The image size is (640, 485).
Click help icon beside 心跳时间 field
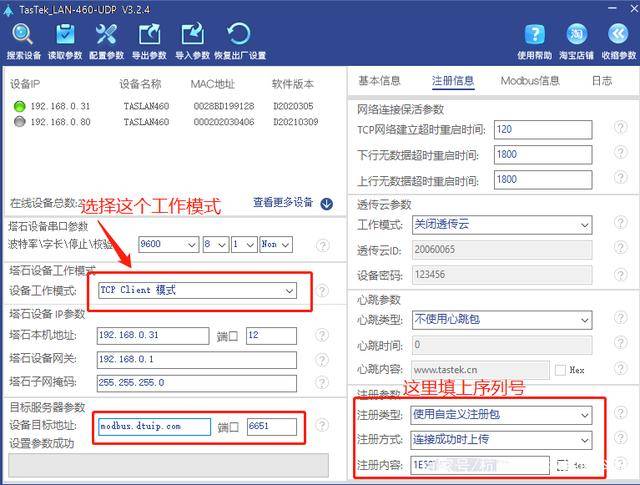point(620,343)
